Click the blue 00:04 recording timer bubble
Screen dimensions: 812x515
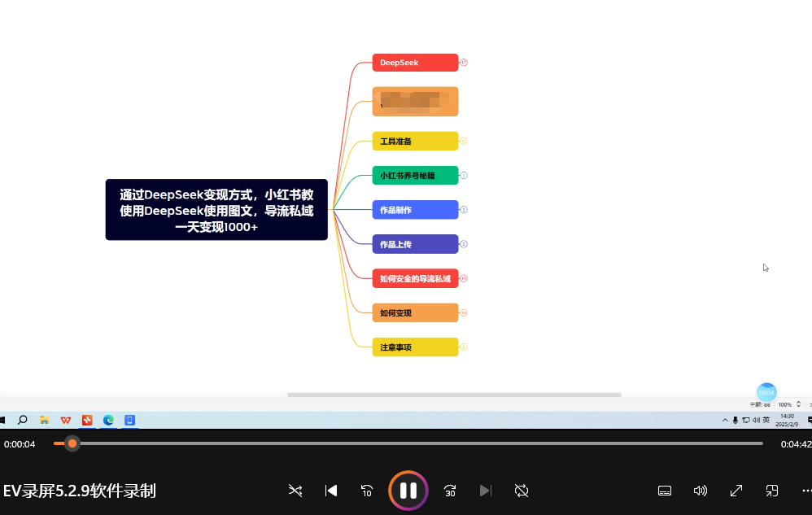point(766,392)
